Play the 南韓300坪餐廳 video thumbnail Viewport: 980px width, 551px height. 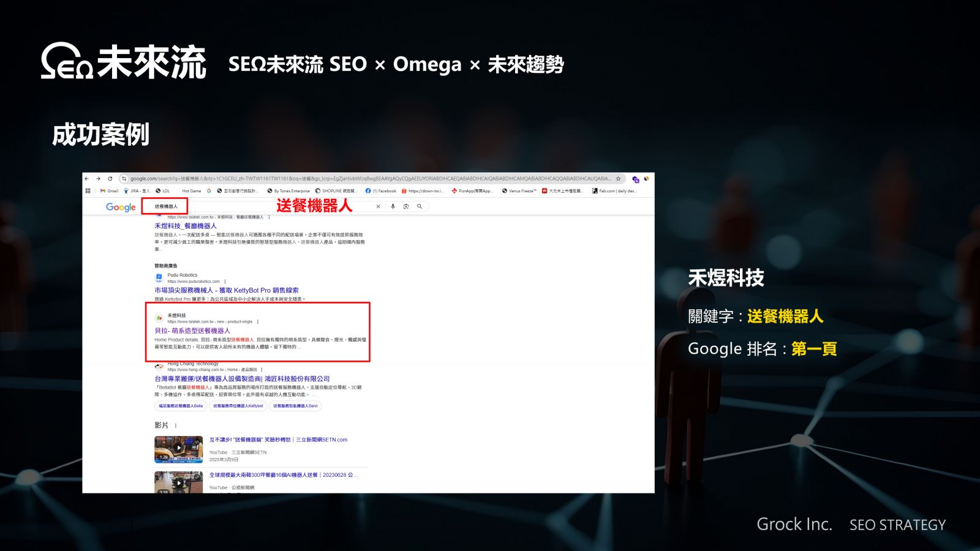coord(178,482)
